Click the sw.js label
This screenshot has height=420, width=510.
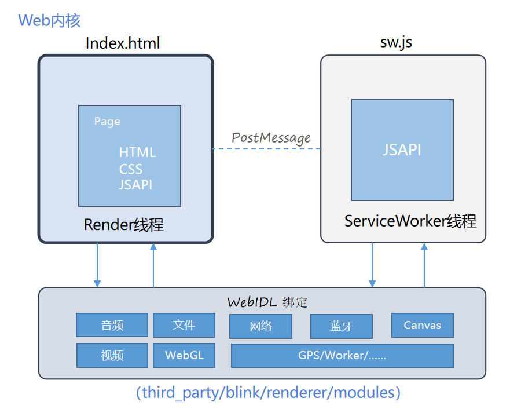click(396, 42)
